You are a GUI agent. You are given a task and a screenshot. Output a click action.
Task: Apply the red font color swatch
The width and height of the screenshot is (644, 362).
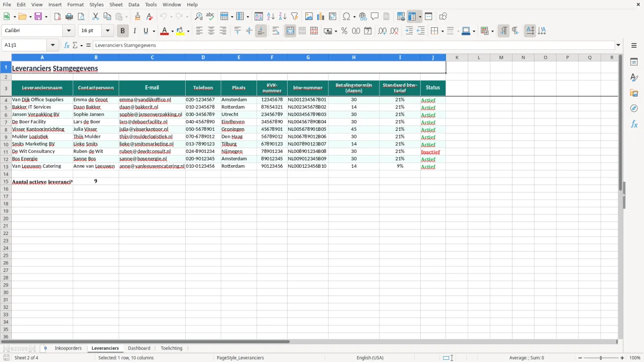coord(164,31)
